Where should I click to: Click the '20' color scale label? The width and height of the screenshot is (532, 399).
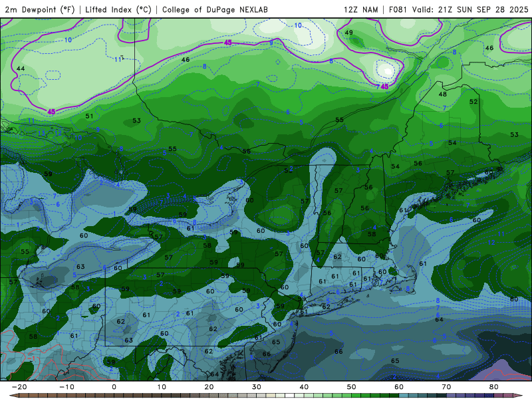209,387
